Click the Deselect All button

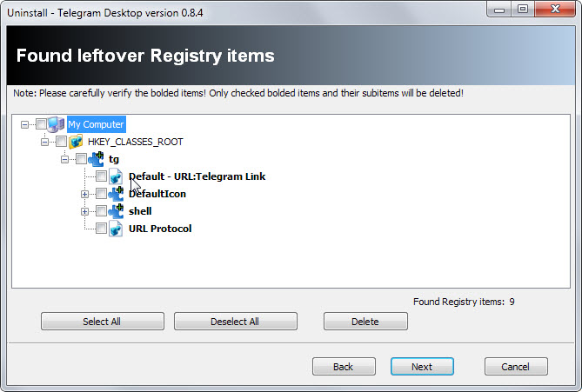point(236,322)
